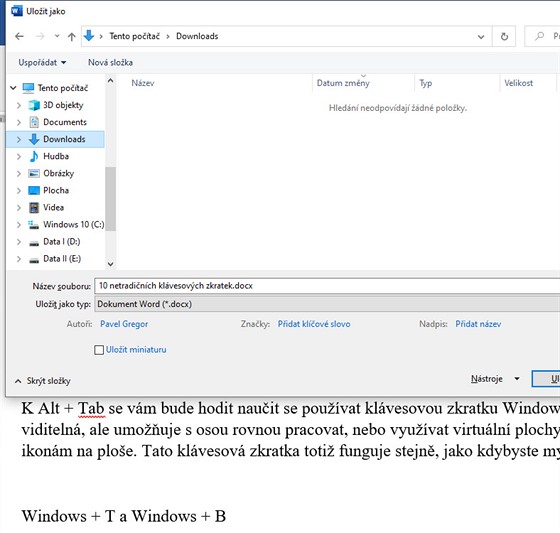Open the Uložit jako typ dropdown
Screen dimensions: 560x533
(x=327, y=304)
